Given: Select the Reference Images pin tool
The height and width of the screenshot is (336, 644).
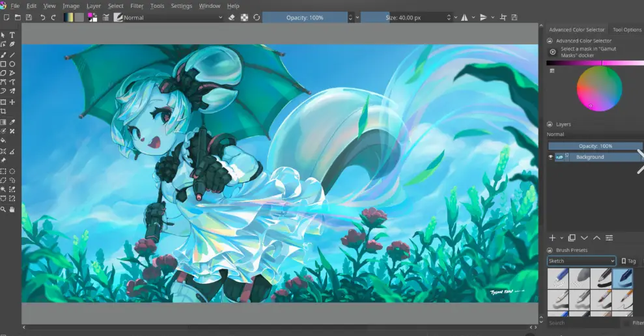Looking at the screenshot, I should 3,161.
